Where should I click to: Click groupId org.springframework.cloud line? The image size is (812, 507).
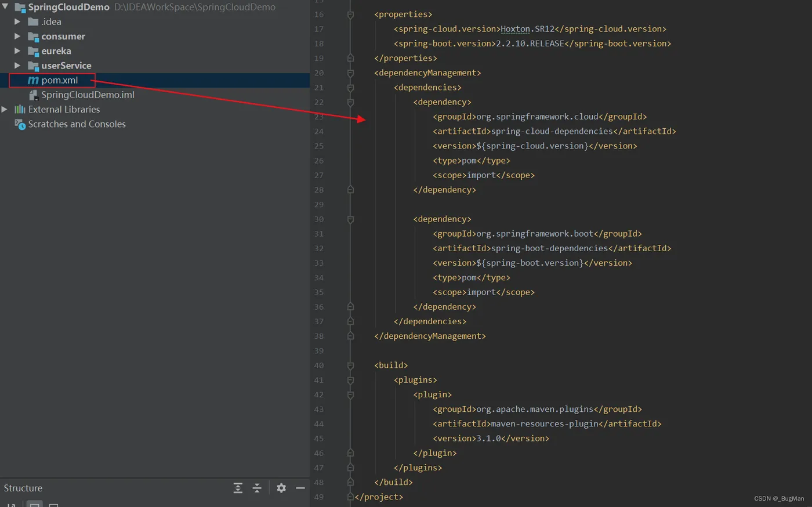point(539,117)
